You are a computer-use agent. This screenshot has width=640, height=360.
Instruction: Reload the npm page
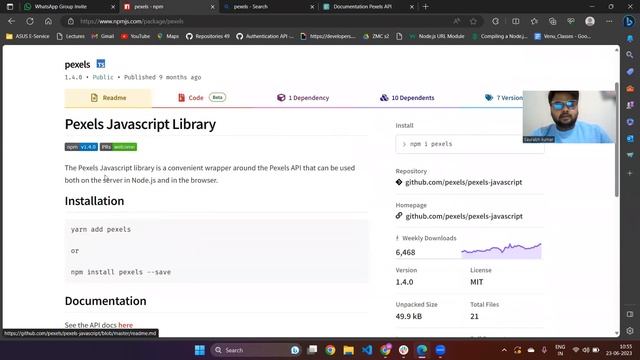pyautogui.click(x=30, y=21)
